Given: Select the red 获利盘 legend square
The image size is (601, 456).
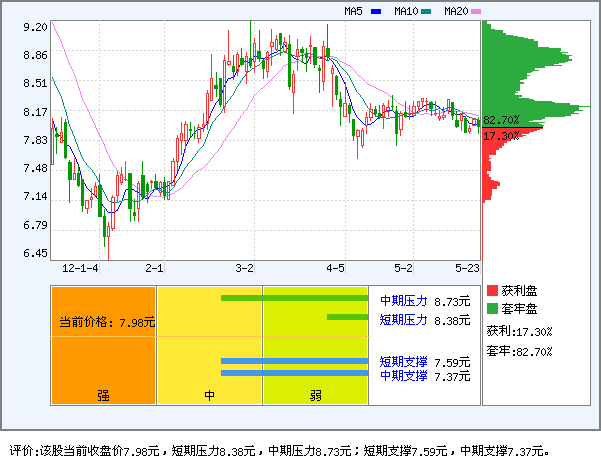Looking at the screenshot, I should tap(491, 290).
